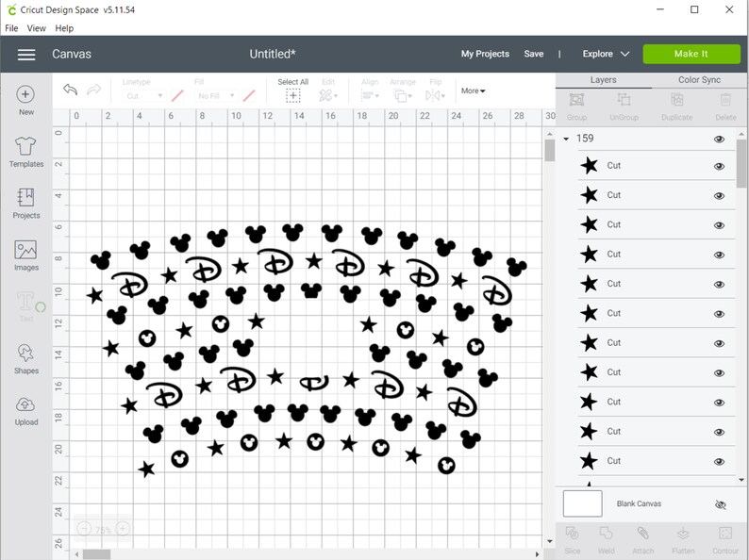The width and height of the screenshot is (749, 560).
Task: Click the canvas vertical scrollbar thumb
Action: click(x=549, y=150)
